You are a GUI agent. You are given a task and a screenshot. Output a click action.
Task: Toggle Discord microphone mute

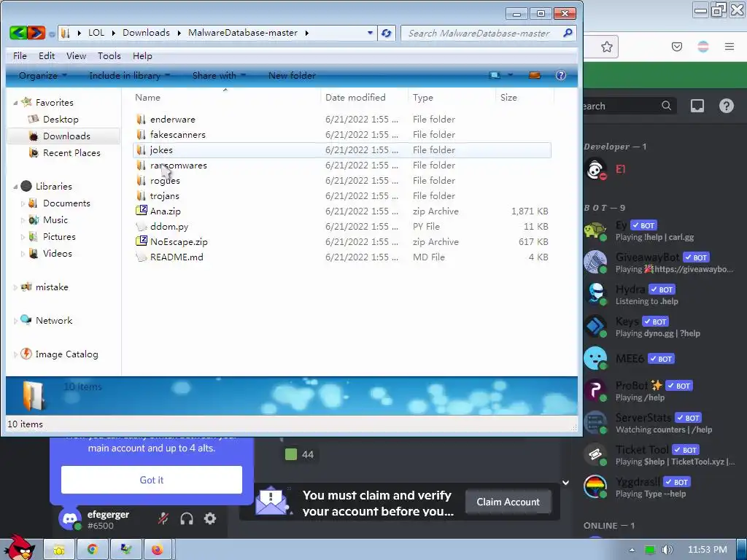tap(163, 518)
